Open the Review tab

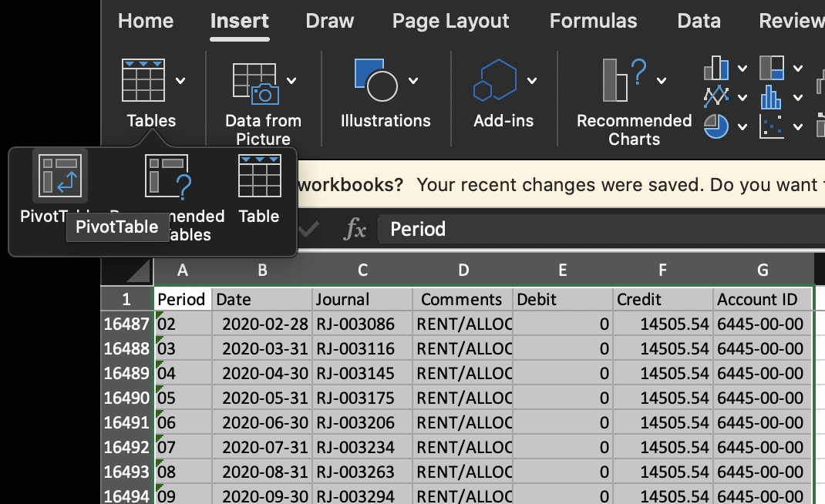coord(791,21)
